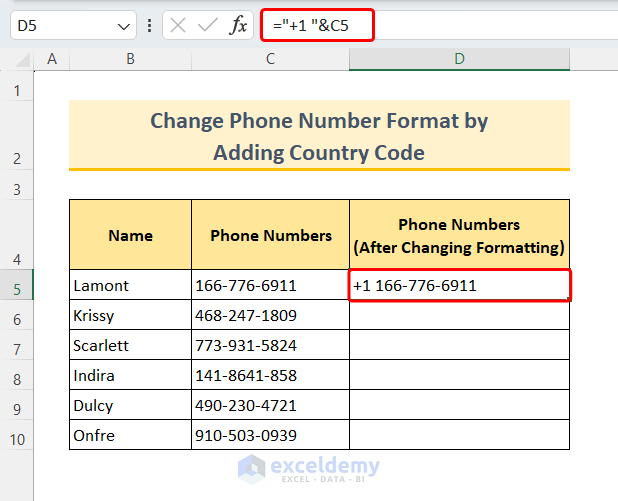Click the Enter checkmark formula icon
This screenshot has height=501, width=618.
[x=208, y=26]
